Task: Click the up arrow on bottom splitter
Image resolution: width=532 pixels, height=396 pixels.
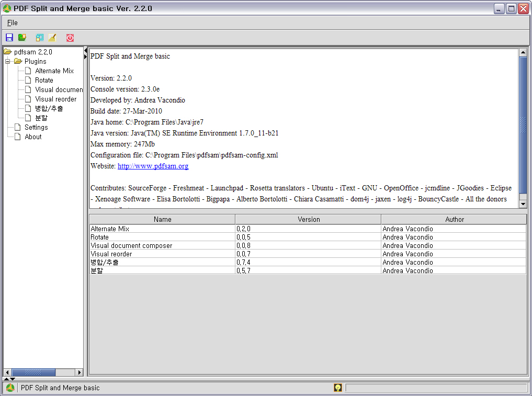Action: coord(6,379)
